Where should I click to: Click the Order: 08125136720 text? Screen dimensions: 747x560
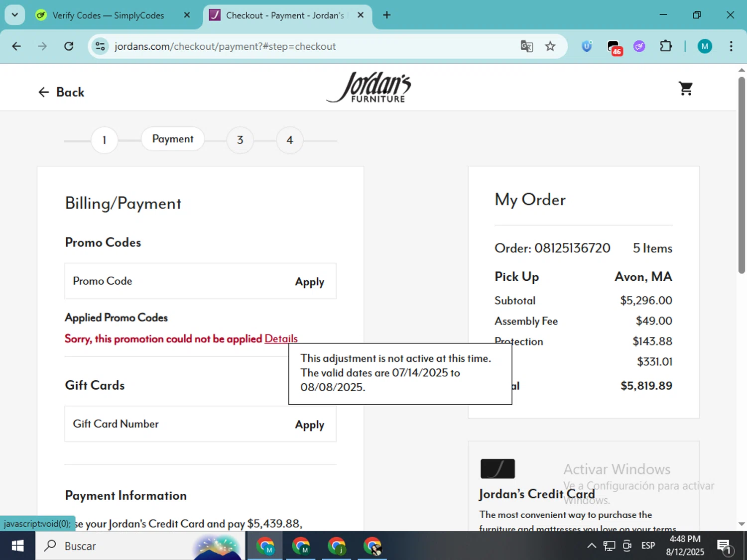[552, 248]
